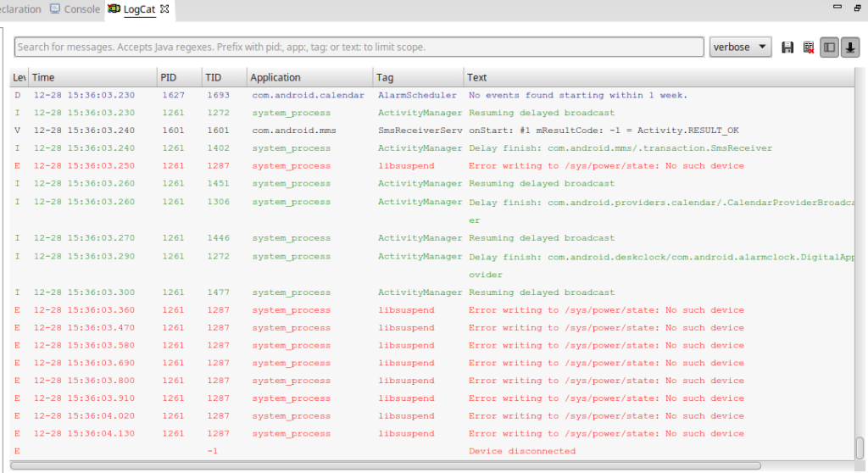Toggle the saved filters view display
This screenshot has width=868, height=473.
[830, 47]
